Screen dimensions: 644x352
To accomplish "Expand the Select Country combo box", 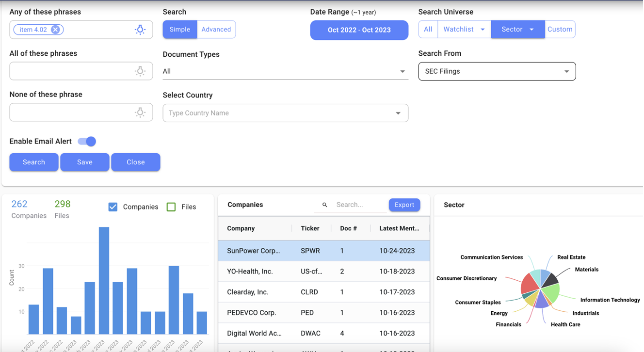I will (398, 113).
